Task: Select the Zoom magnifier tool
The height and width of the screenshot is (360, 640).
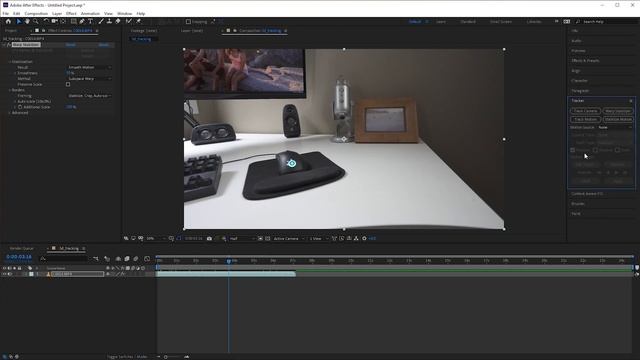Action: pyautogui.click(x=36, y=21)
